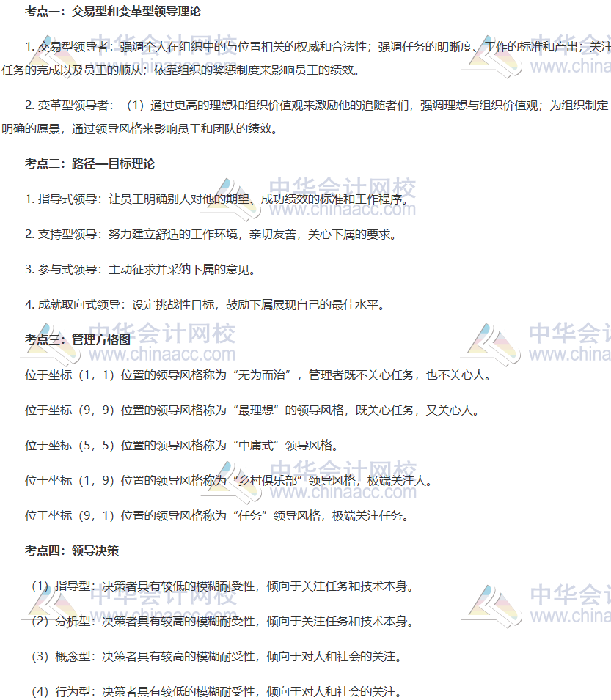Click the paragraph starting 2. 变革型领导者
The width and height of the screenshot is (611, 700).
pos(305,117)
